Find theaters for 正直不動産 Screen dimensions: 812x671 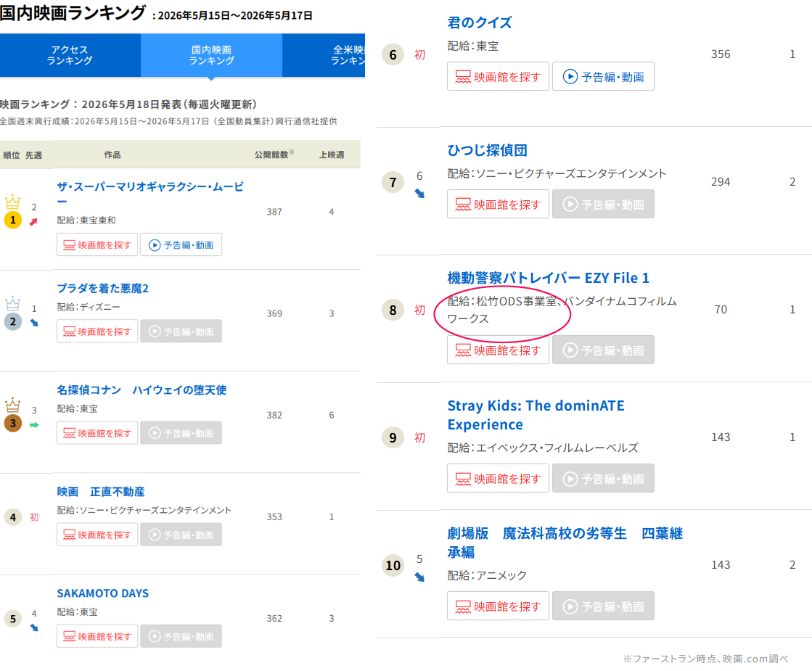coord(97,535)
